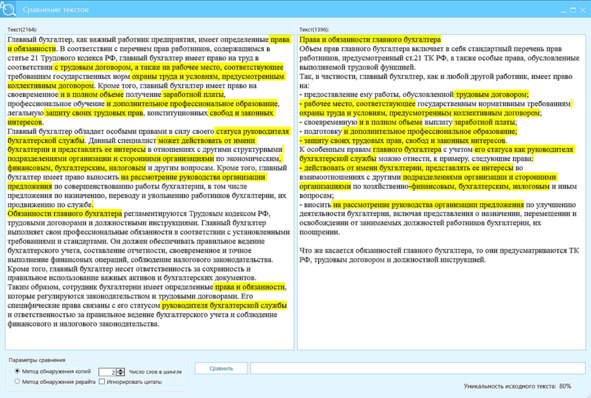Click the 'Параметры сравнения' group label
This screenshot has height=398, width=591.
click(x=37, y=360)
